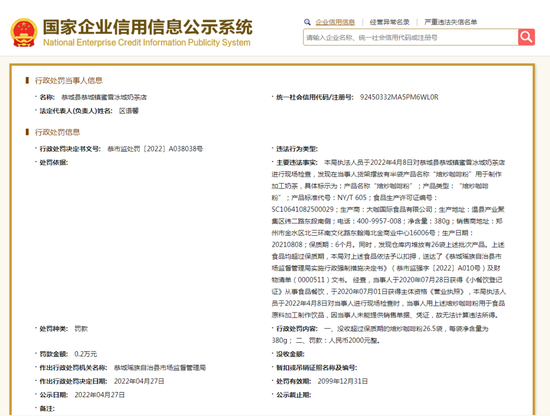Click the small blue magnifier icon

(307, 22)
